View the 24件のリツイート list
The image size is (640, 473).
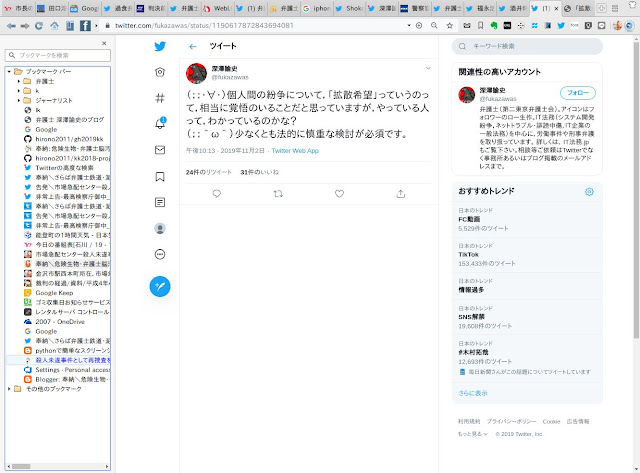[209, 172]
